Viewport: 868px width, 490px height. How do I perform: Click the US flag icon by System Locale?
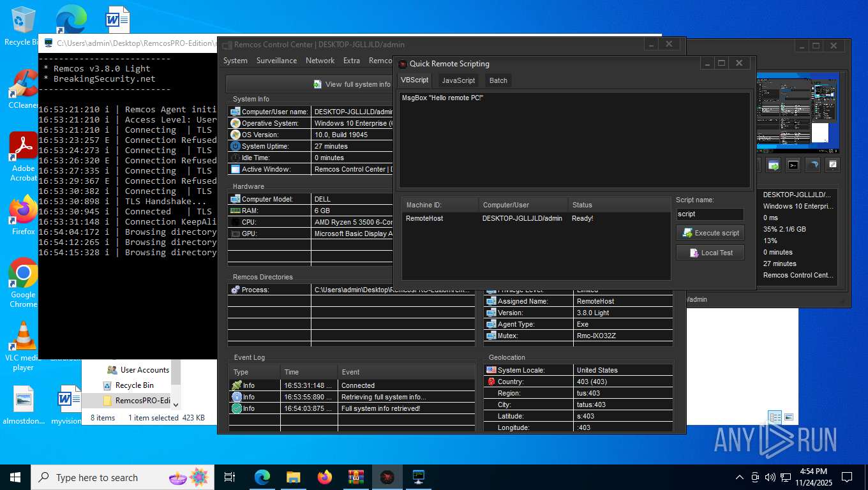(x=491, y=370)
